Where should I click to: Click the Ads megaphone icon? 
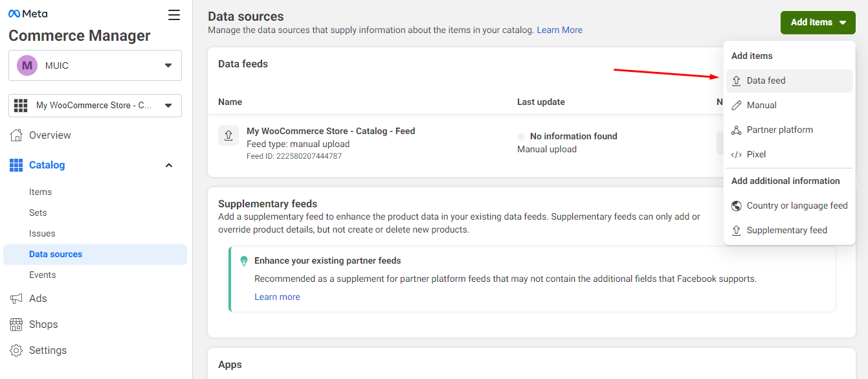click(x=16, y=298)
